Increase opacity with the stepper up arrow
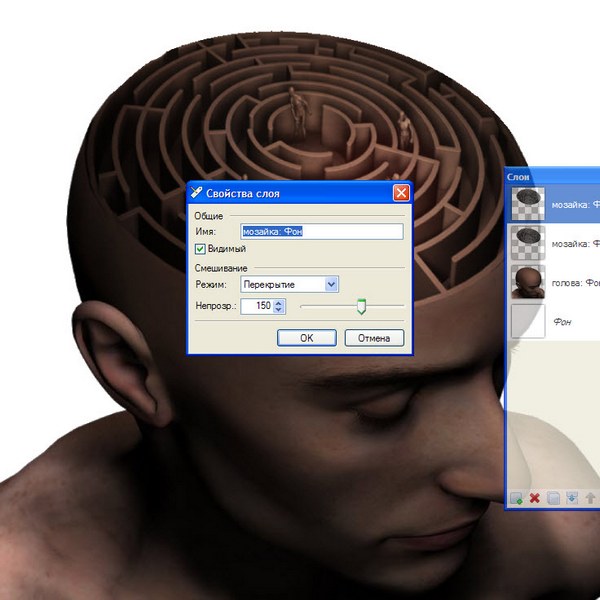This screenshot has width=600, height=600. pyautogui.click(x=279, y=302)
